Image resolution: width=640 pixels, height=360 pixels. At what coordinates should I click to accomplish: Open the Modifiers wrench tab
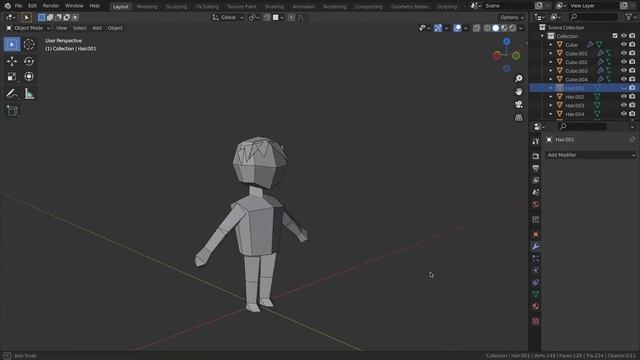pos(536,247)
